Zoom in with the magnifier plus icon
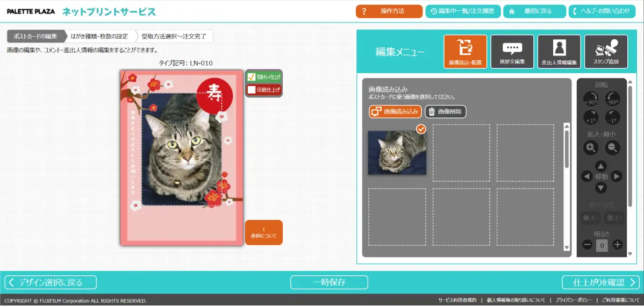 point(590,147)
